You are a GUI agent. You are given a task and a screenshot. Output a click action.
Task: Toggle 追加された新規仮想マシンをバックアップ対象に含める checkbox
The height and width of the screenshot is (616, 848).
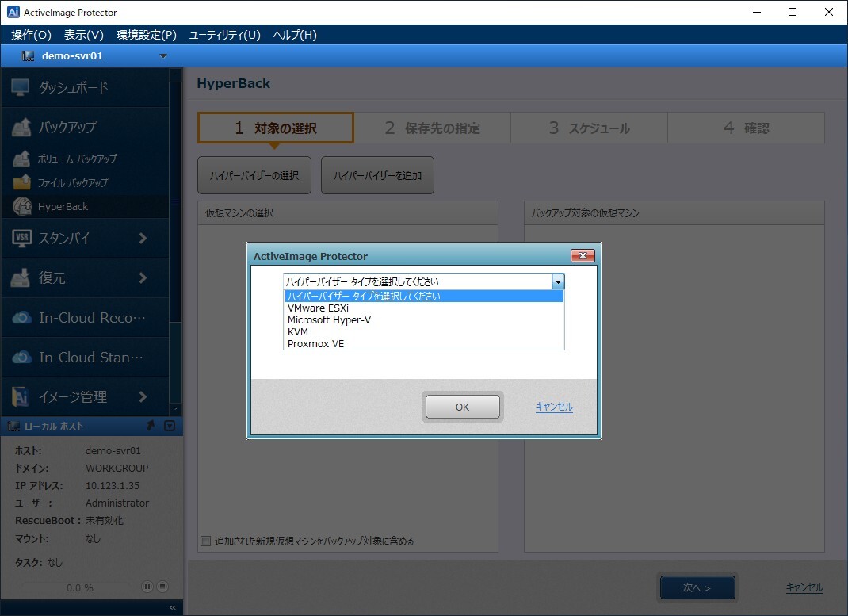[205, 541]
